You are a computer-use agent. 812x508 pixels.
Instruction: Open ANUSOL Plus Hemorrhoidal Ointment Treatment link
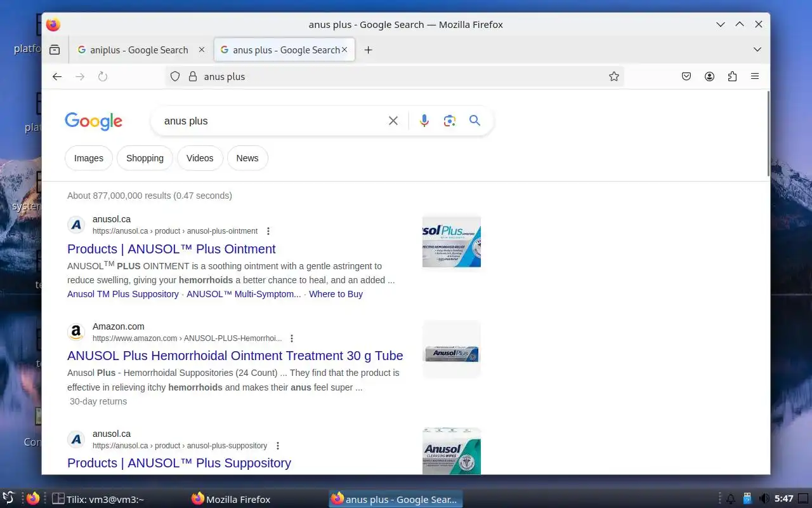(x=235, y=356)
